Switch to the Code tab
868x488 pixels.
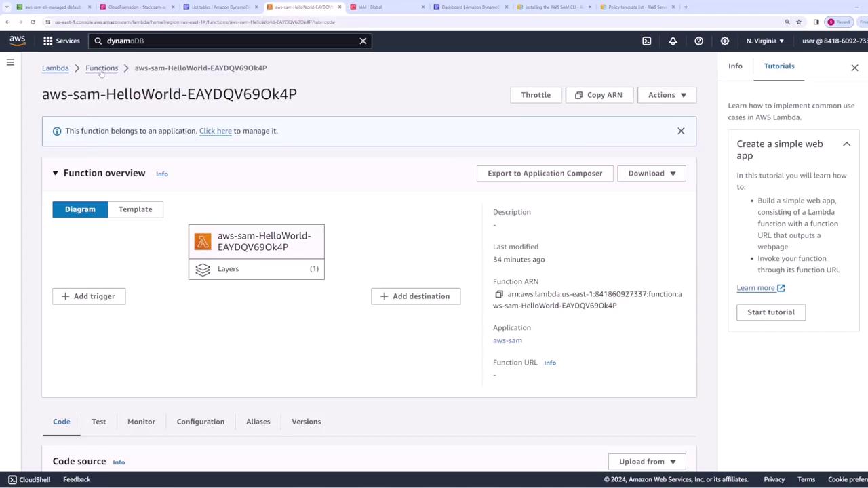(62, 422)
